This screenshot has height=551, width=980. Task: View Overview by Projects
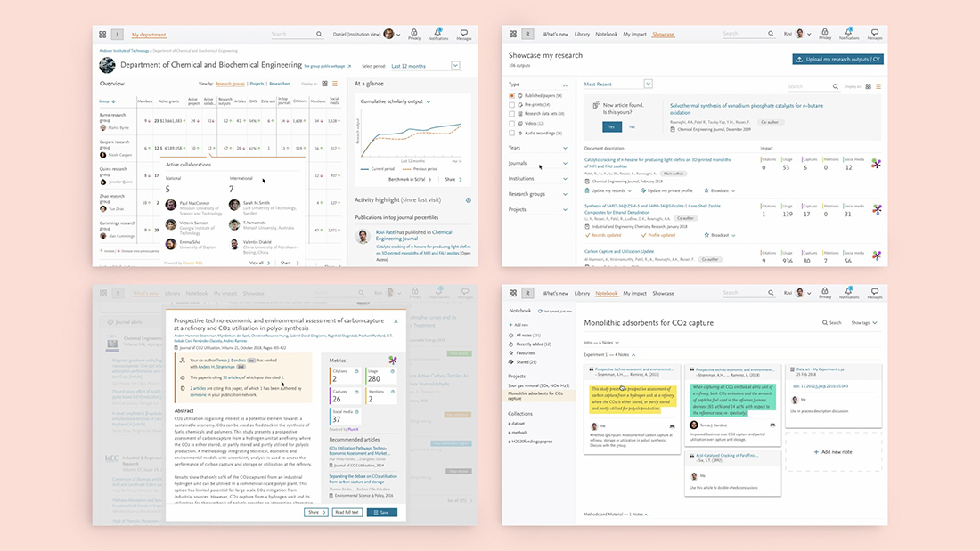(257, 84)
